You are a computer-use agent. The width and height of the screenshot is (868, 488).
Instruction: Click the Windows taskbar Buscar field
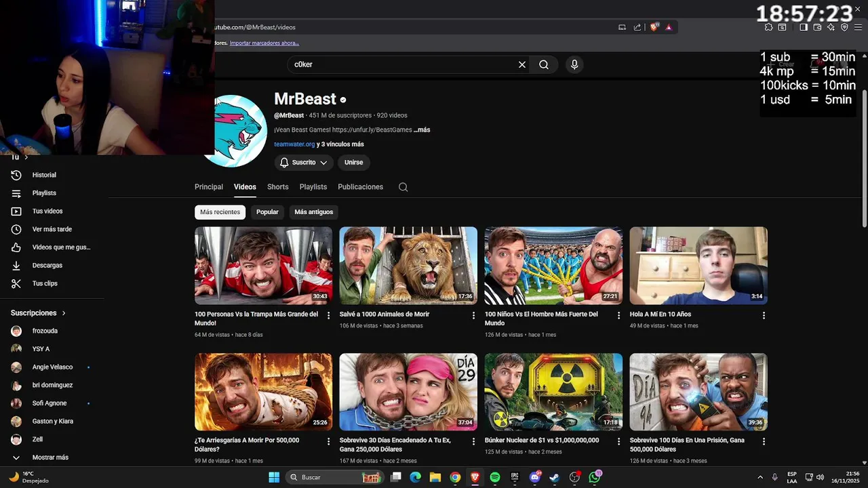(x=336, y=477)
